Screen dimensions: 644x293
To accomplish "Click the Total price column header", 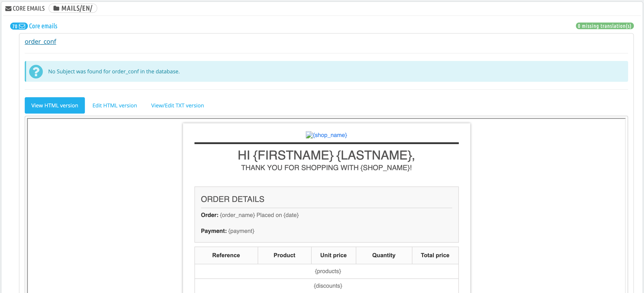I will [x=435, y=255].
